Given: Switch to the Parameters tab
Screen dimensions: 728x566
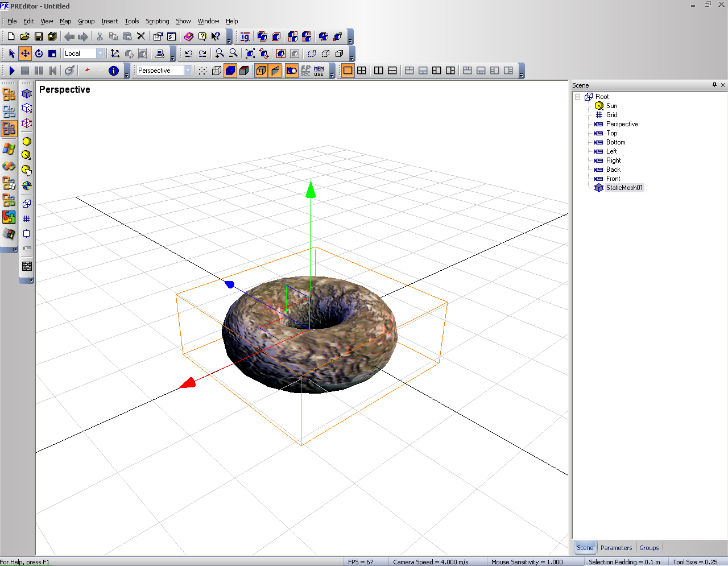Looking at the screenshot, I should [616, 548].
